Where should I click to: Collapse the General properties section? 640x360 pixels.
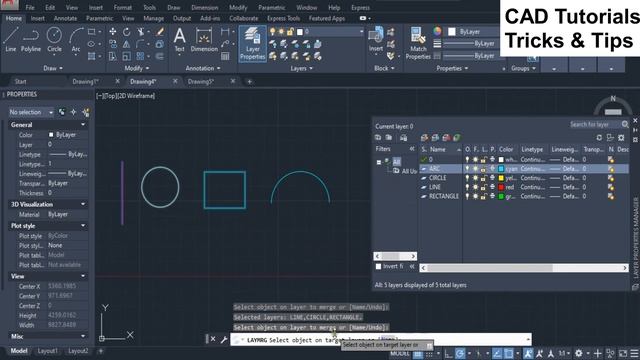(x=83, y=125)
